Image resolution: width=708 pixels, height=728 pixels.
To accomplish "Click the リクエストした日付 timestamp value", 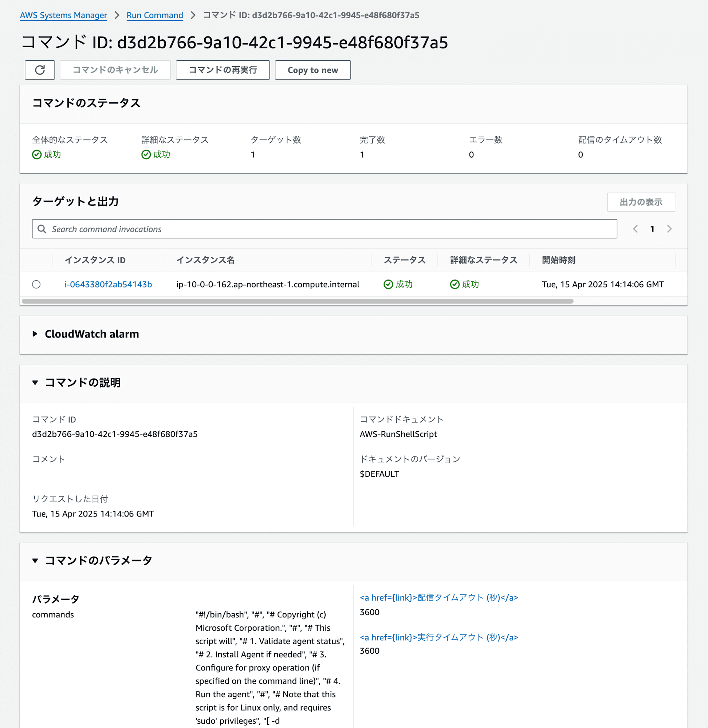I will pos(93,514).
